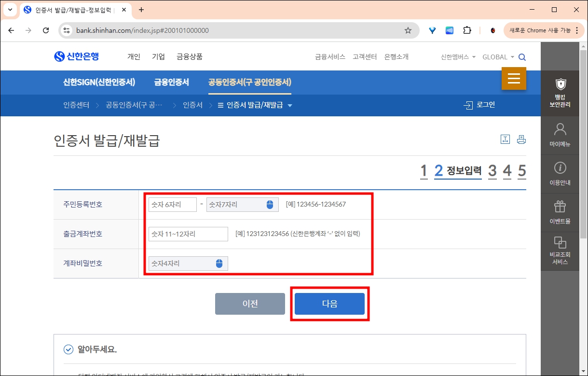Open the orange hamburger menu
The width and height of the screenshot is (588, 376).
click(x=514, y=78)
